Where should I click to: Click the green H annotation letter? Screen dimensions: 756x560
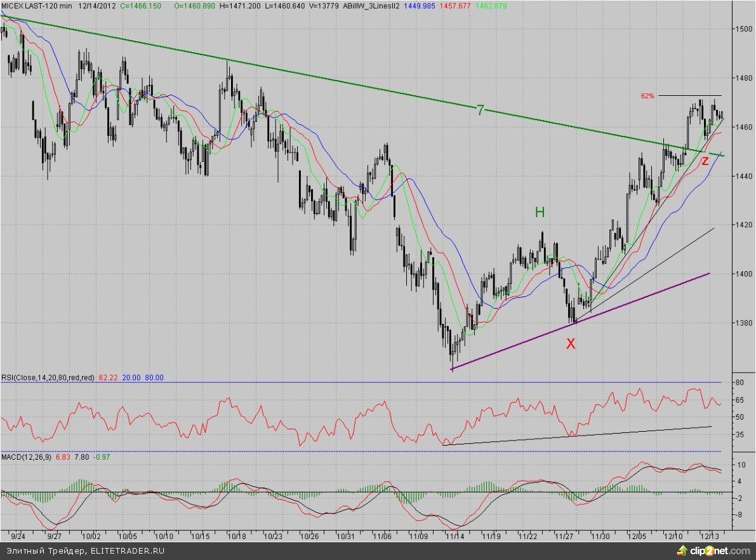[540, 212]
